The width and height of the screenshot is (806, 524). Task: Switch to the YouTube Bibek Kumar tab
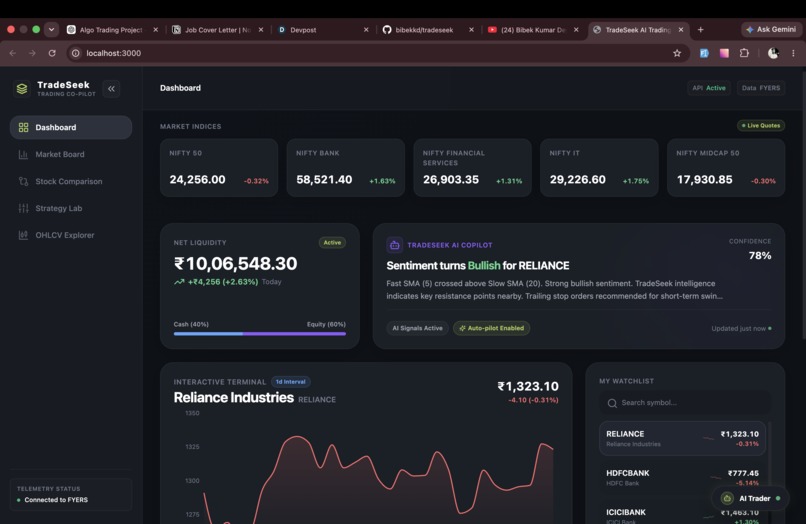[x=533, y=30]
